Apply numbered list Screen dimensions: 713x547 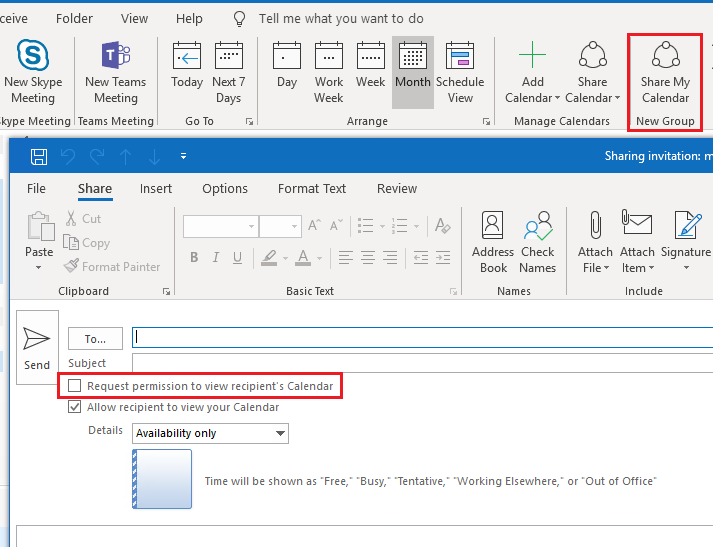(x=400, y=226)
